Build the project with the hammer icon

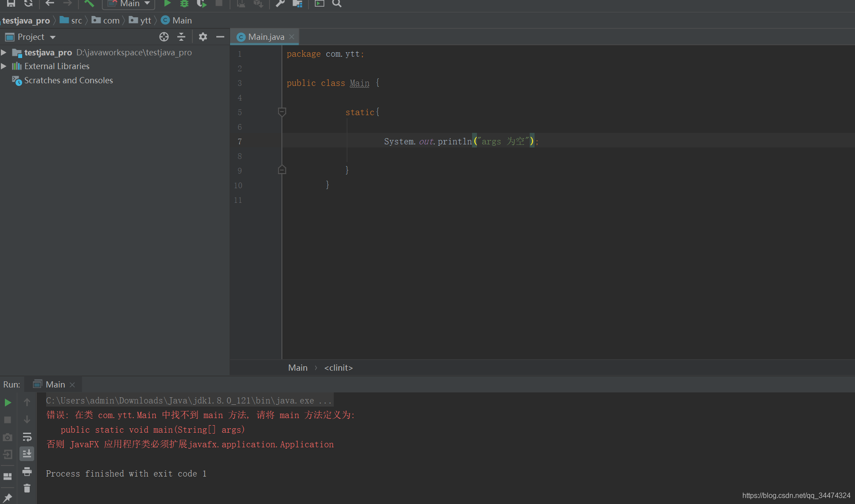tap(89, 3)
